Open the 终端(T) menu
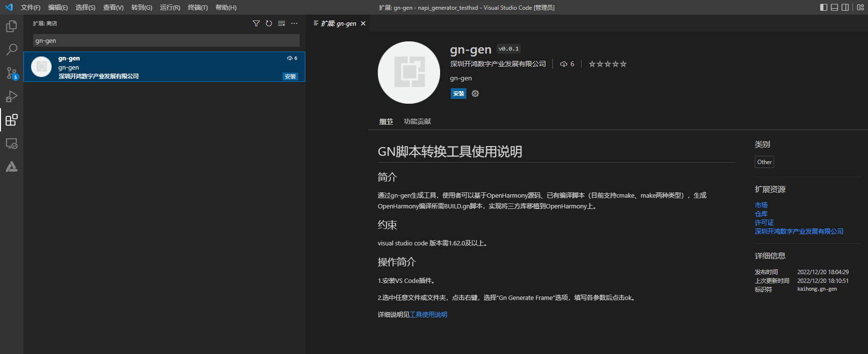 tap(198, 7)
